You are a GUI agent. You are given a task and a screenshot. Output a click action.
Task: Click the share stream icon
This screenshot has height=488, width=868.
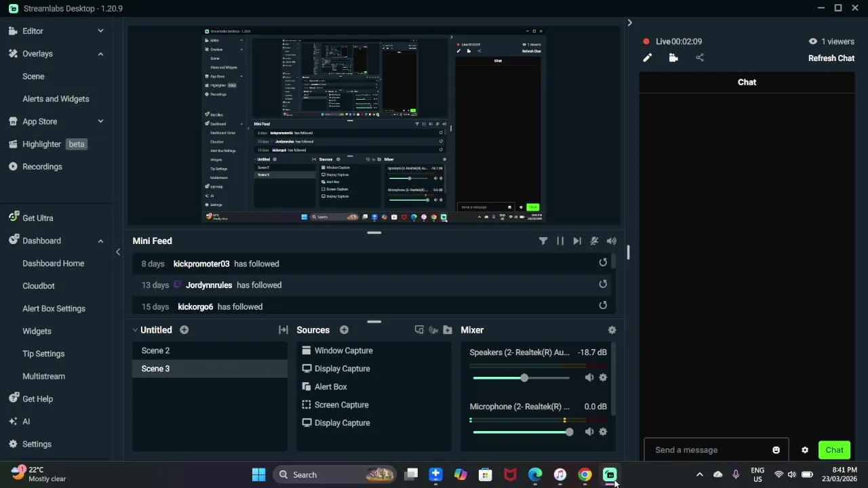coord(700,58)
